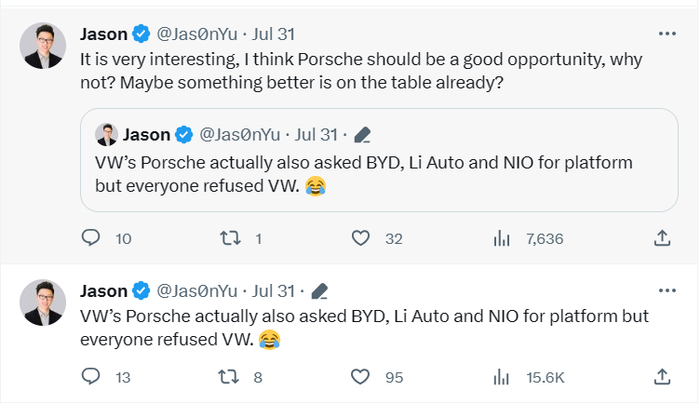Like the second tweet with 95 likes
700x404 pixels.
[362, 377]
